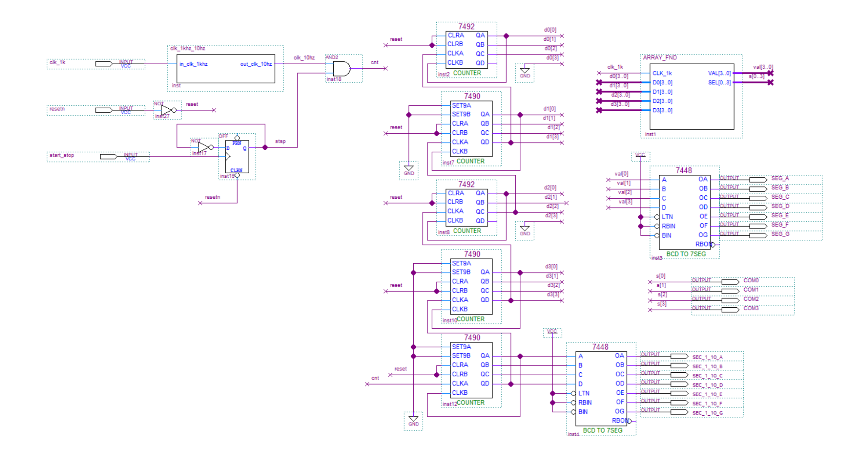This screenshot has width=868, height=453.
Task: Click the DFF flip-flop symbol inst16
Action: click(x=237, y=157)
